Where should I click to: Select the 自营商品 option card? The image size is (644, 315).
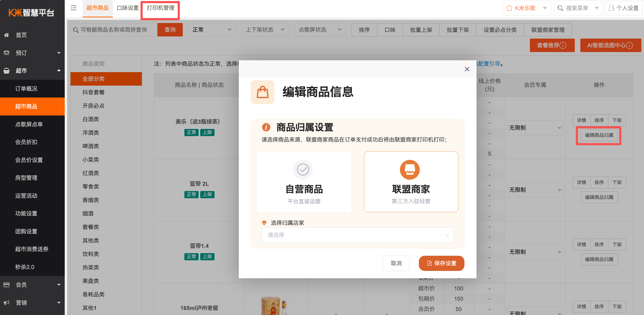coord(304,182)
